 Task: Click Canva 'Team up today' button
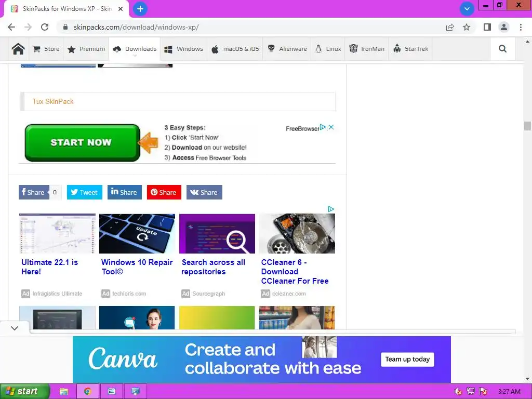pos(407,360)
